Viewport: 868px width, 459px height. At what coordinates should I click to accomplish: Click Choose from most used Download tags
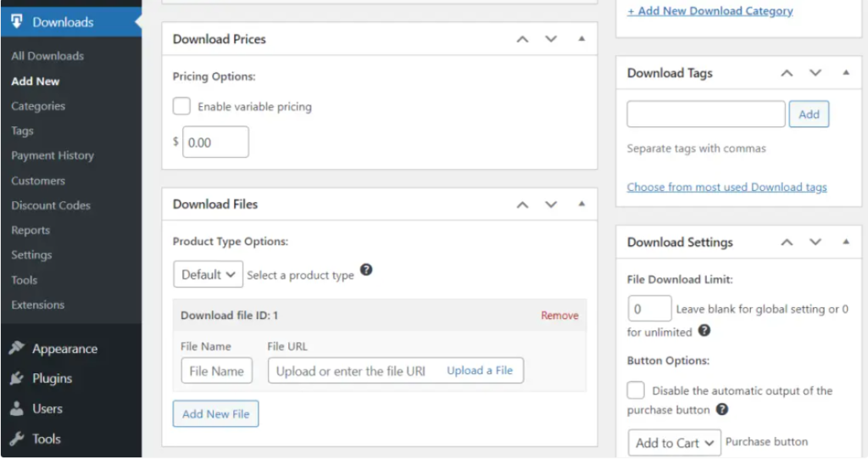[726, 187]
